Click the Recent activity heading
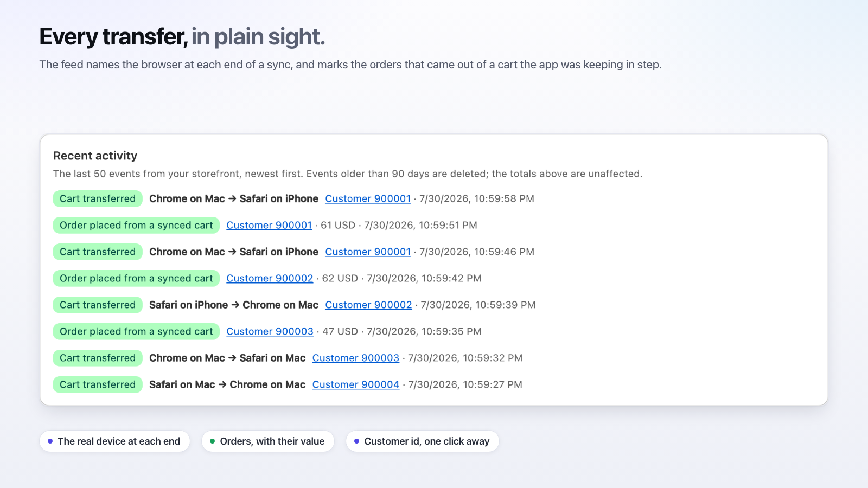Image resolution: width=868 pixels, height=488 pixels. pyautogui.click(x=95, y=156)
